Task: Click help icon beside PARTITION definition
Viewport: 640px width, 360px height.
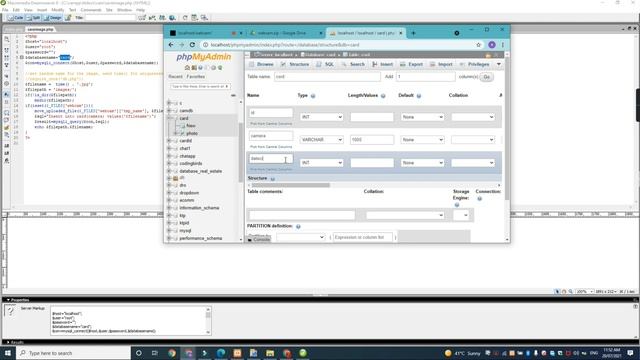Action: (298, 227)
